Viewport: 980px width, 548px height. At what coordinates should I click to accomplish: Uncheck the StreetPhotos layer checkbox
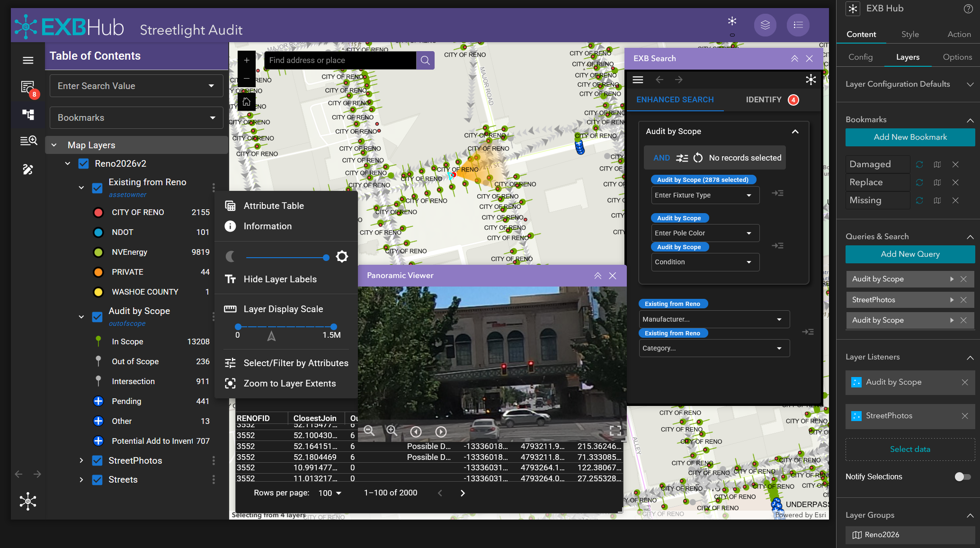click(97, 460)
